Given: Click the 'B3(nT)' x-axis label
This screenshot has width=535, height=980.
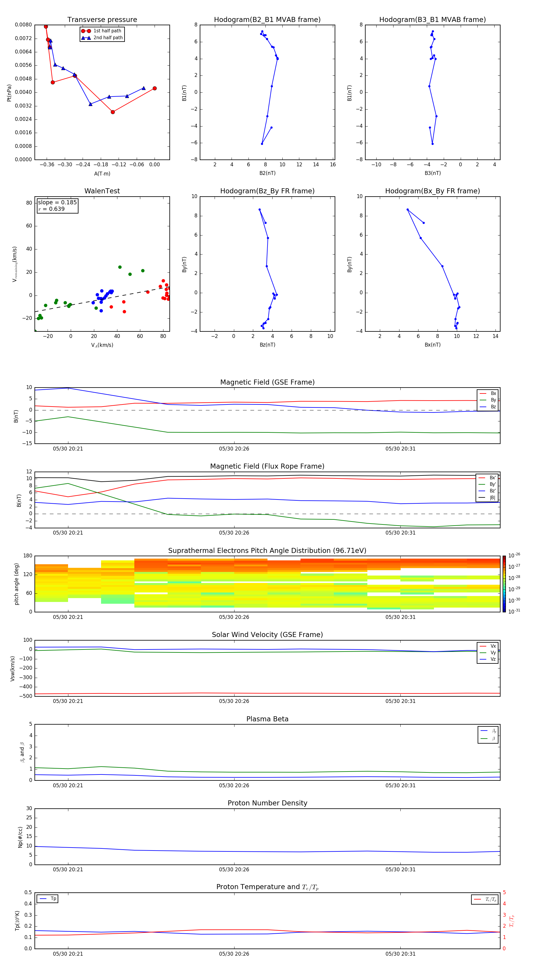Looking at the screenshot, I should click(432, 173).
